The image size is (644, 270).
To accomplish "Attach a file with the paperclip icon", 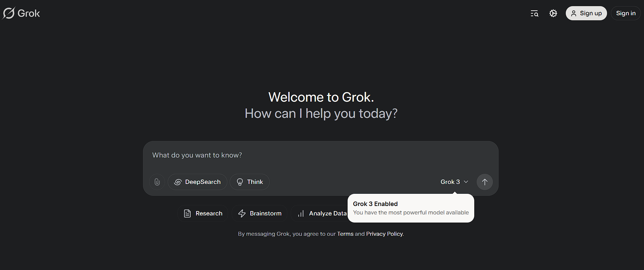I will (157, 182).
